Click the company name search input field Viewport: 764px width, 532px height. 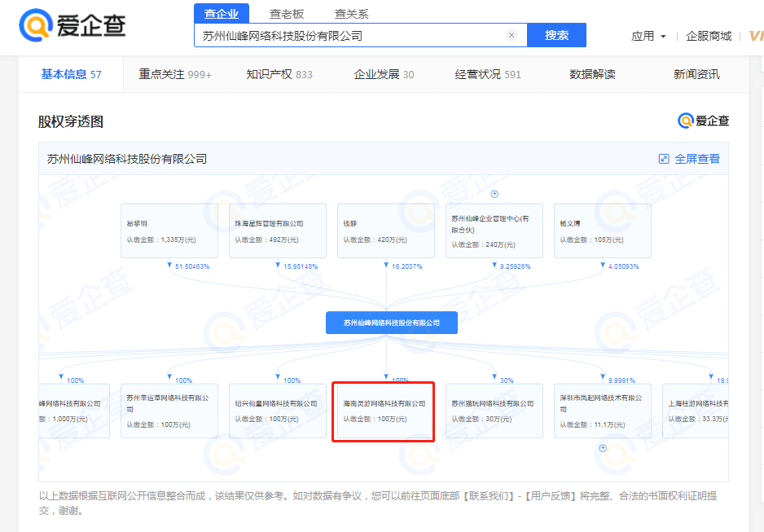(350, 36)
